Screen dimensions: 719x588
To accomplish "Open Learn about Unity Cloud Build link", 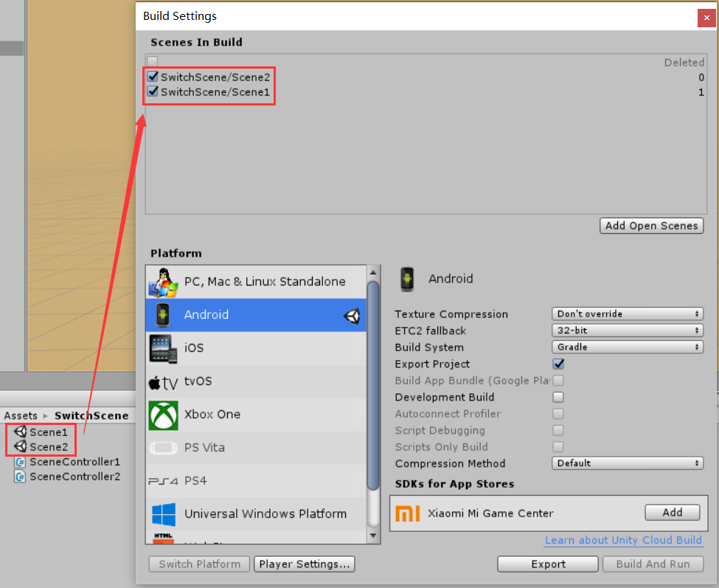I will (623, 540).
